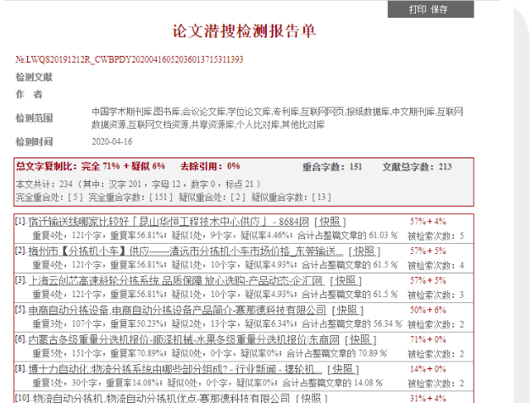The height and width of the screenshot is (403, 532).
Task: Click the 保存 (Save) button
Action: (x=440, y=9)
